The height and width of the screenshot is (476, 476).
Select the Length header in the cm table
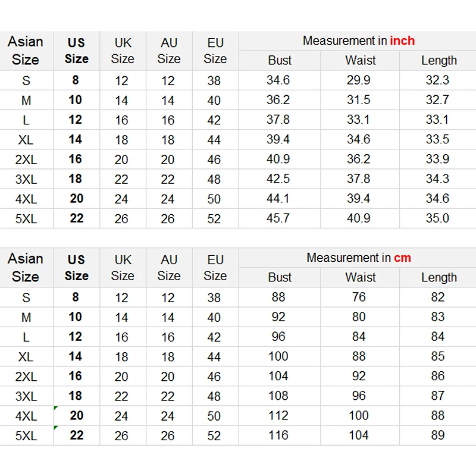point(439,278)
